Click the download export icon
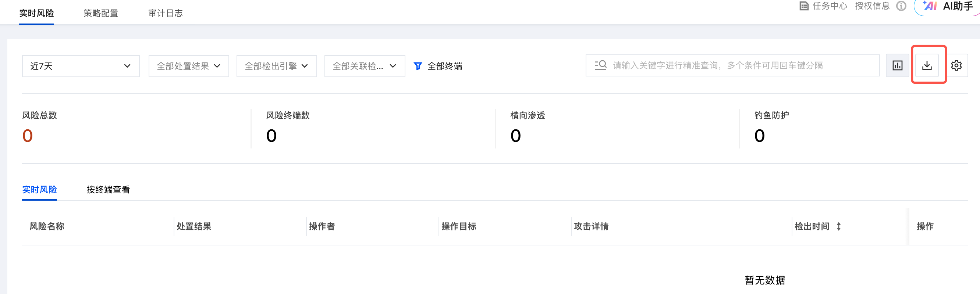This screenshot has height=294, width=980. tap(927, 66)
